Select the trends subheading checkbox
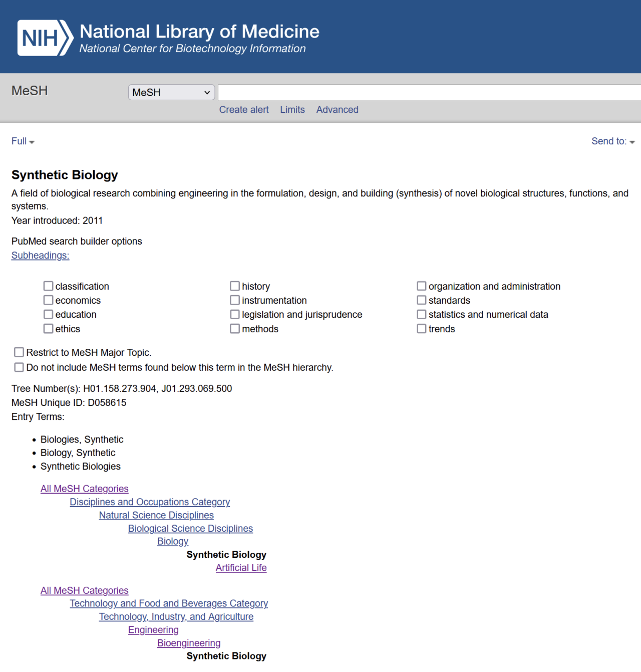641x672 pixels. tap(422, 329)
